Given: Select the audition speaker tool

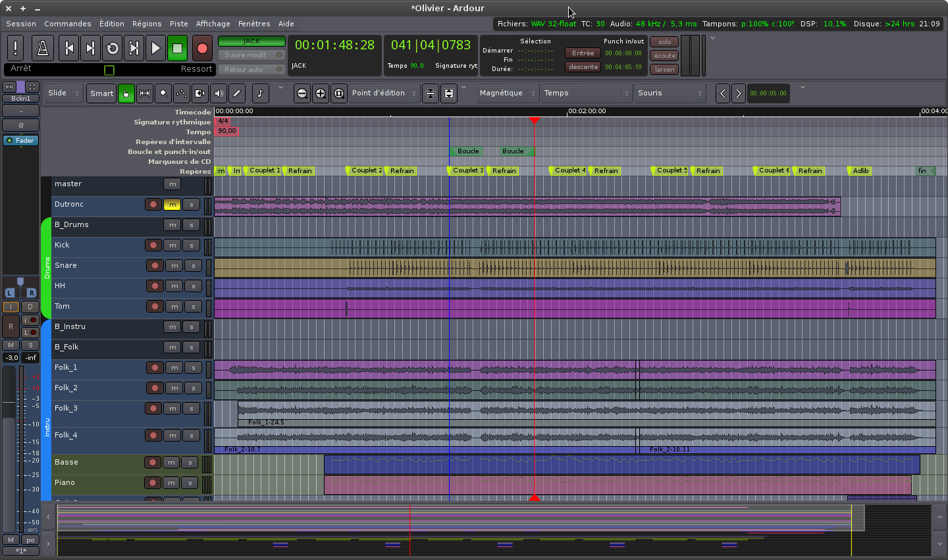Looking at the screenshot, I should tap(219, 93).
